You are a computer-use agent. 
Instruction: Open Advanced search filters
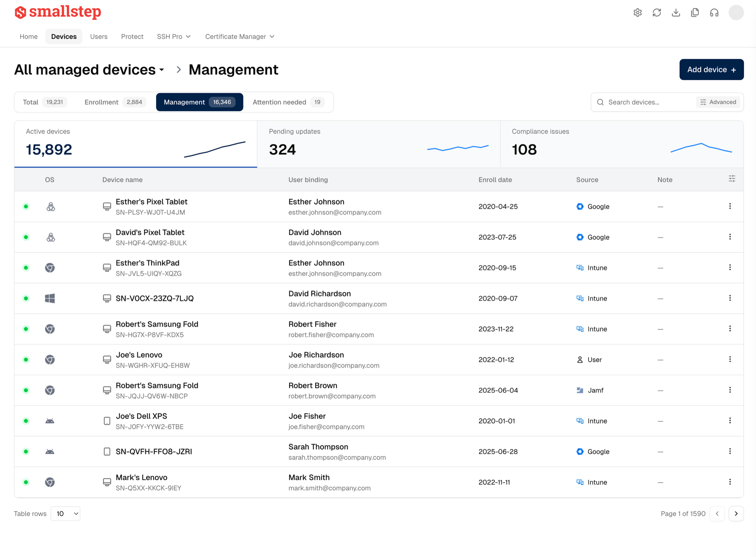click(718, 102)
